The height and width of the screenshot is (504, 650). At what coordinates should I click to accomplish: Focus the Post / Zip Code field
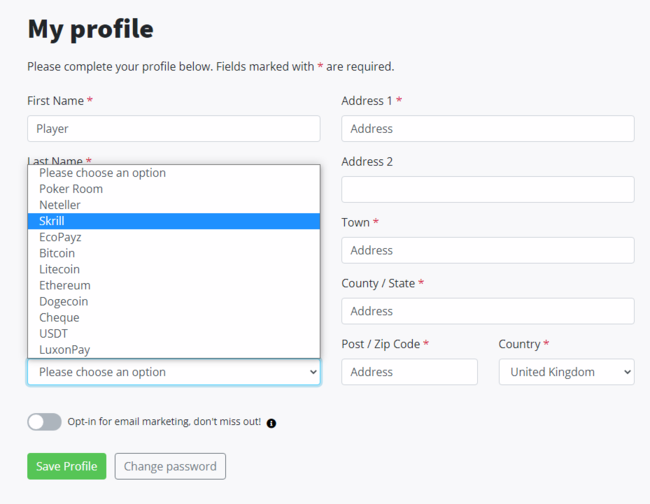coord(409,372)
